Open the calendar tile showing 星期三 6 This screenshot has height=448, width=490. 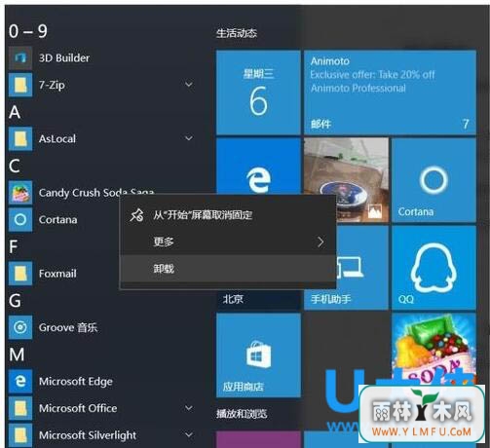(258, 93)
